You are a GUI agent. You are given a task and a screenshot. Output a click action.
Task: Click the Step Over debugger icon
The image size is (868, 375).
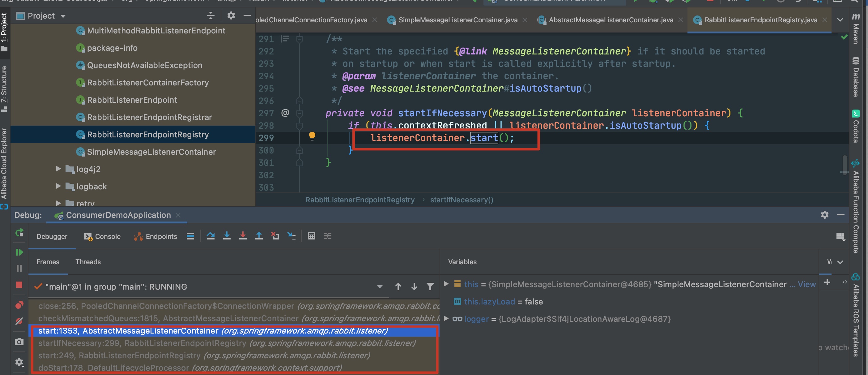pos(211,236)
